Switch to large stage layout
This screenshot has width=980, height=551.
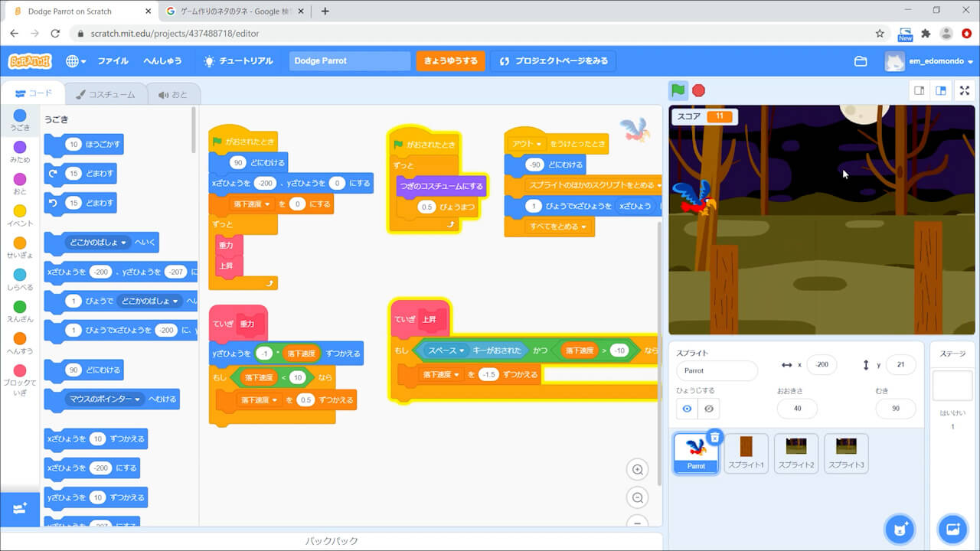941,90
